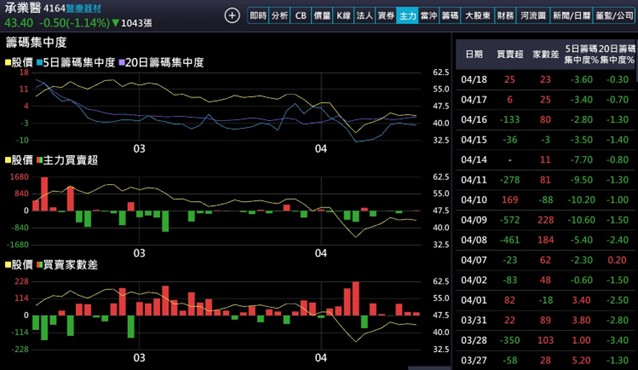Click 3.80 in the 03/31 row
Screen dimensions: 638x370
(x=581, y=320)
